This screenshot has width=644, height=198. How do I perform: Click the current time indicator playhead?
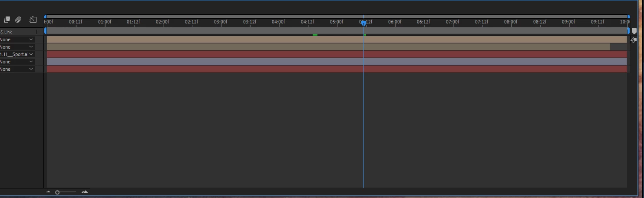coord(363,23)
